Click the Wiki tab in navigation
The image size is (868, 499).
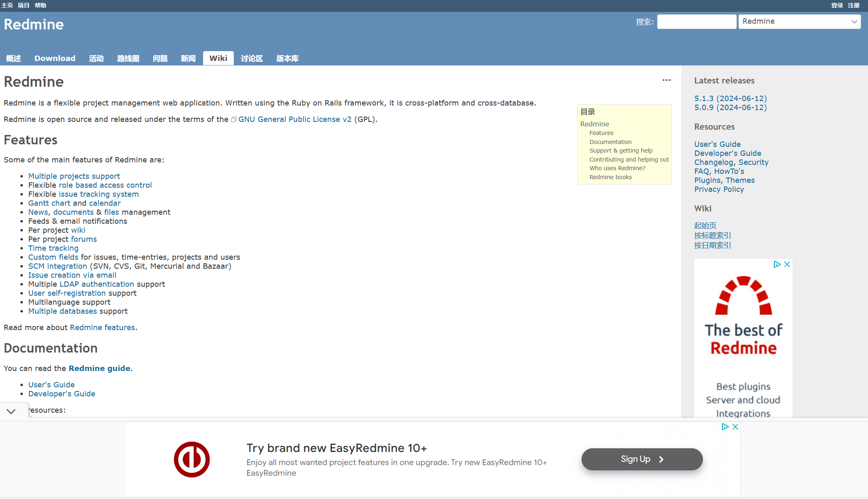point(218,58)
